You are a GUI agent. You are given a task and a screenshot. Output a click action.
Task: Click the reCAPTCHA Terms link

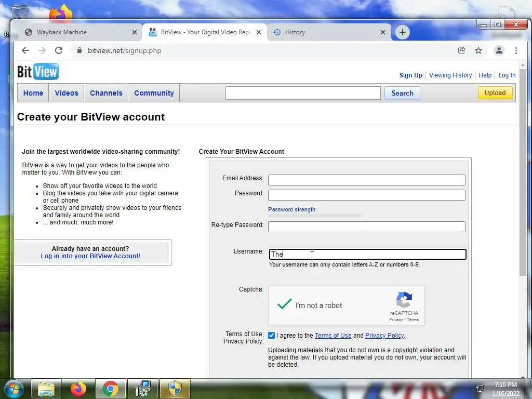(x=413, y=320)
